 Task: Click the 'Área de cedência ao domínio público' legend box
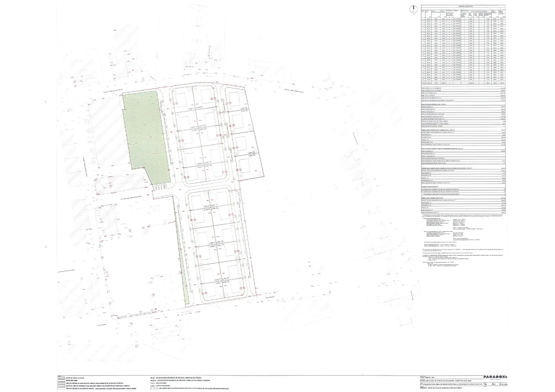click(x=61, y=388)
